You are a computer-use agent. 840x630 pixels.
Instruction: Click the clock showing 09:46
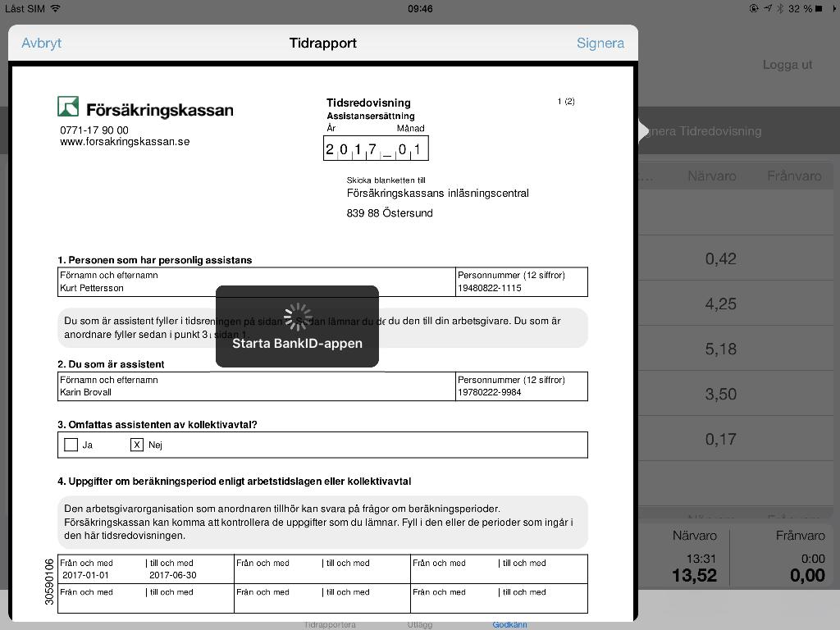tap(420, 8)
